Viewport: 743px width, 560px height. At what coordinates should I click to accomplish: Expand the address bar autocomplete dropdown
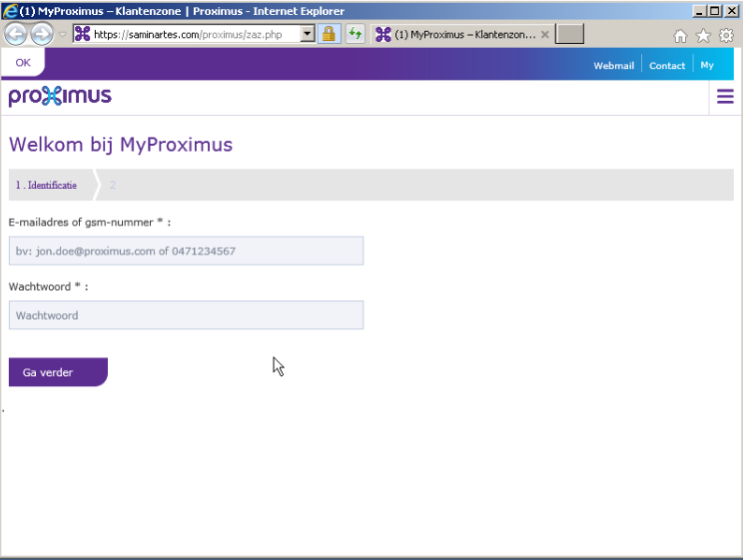[x=308, y=34]
